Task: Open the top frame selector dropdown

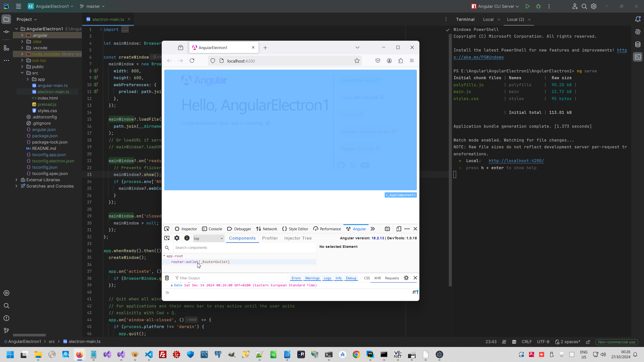Action: click(x=208, y=238)
